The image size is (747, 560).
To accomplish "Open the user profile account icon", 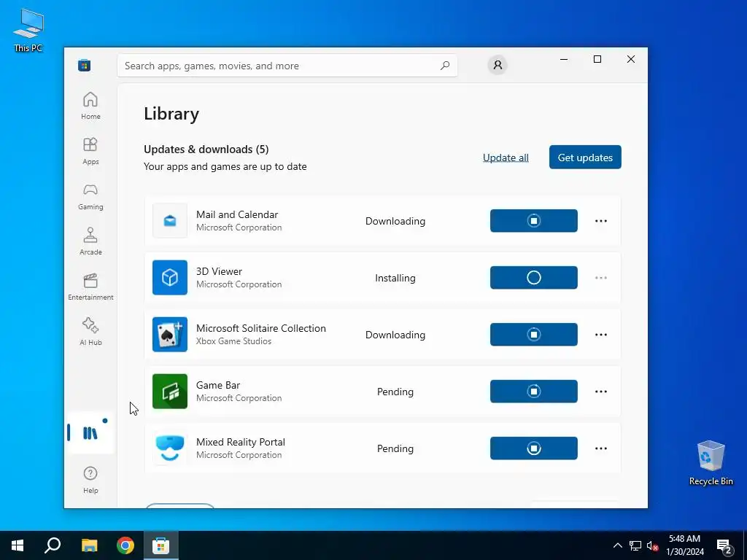I will (x=498, y=65).
